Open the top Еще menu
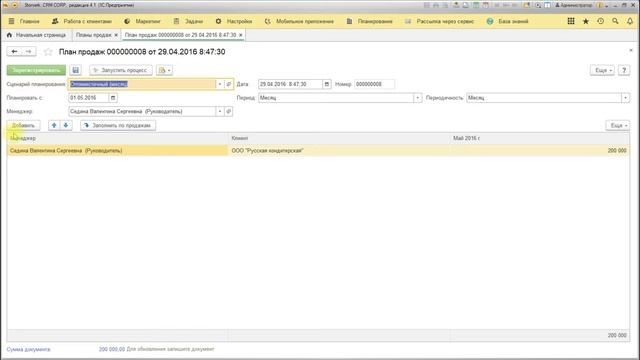 602,70
